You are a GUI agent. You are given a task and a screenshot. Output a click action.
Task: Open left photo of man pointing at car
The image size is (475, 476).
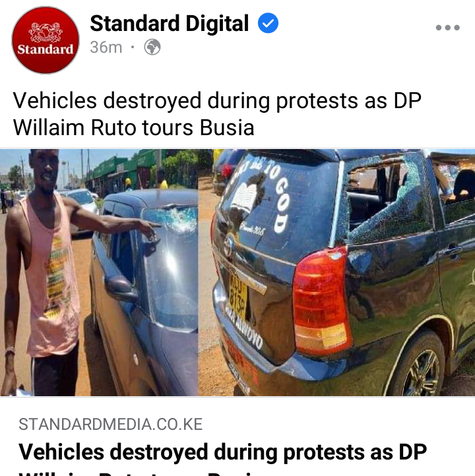pyautogui.click(x=99, y=272)
